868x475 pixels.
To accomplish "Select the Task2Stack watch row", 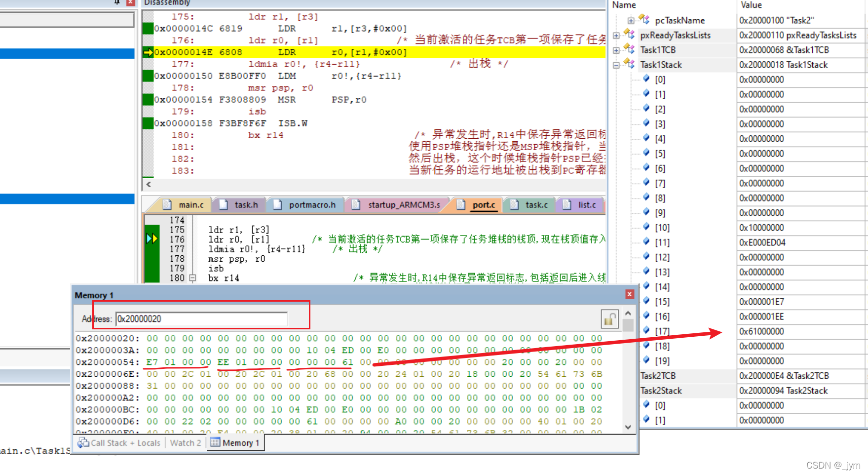I will (752, 391).
